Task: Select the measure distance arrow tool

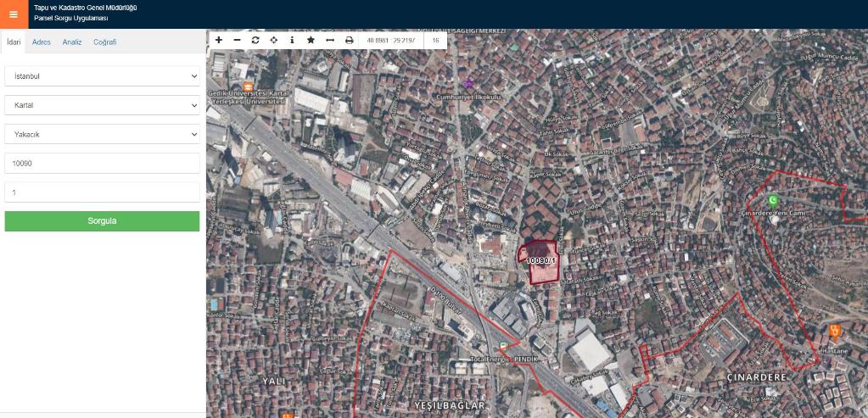Action: 330,40
